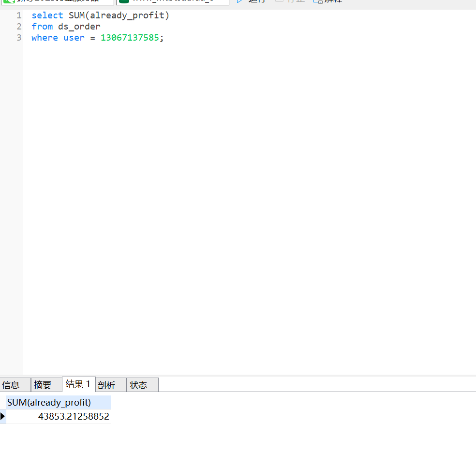
Task: Click the green database cylinder icon
Action: 124,1
